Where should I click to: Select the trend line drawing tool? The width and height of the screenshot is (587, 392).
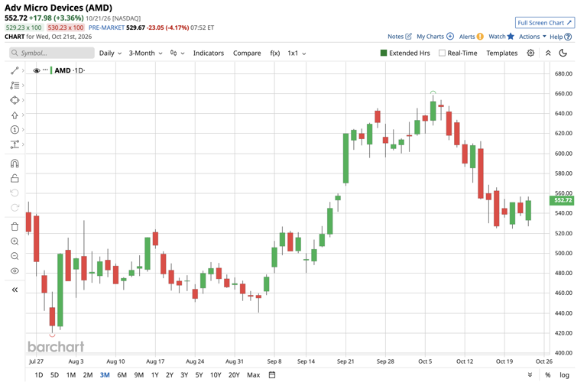pyautogui.click(x=15, y=70)
